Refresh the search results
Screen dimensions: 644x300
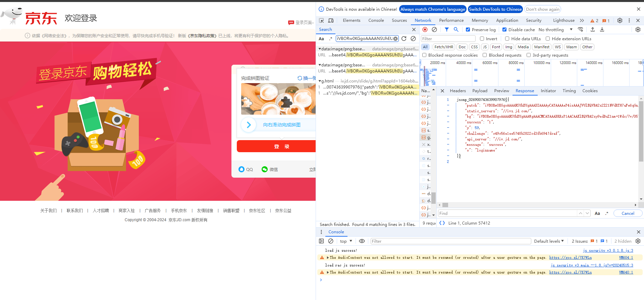click(404, 39)
